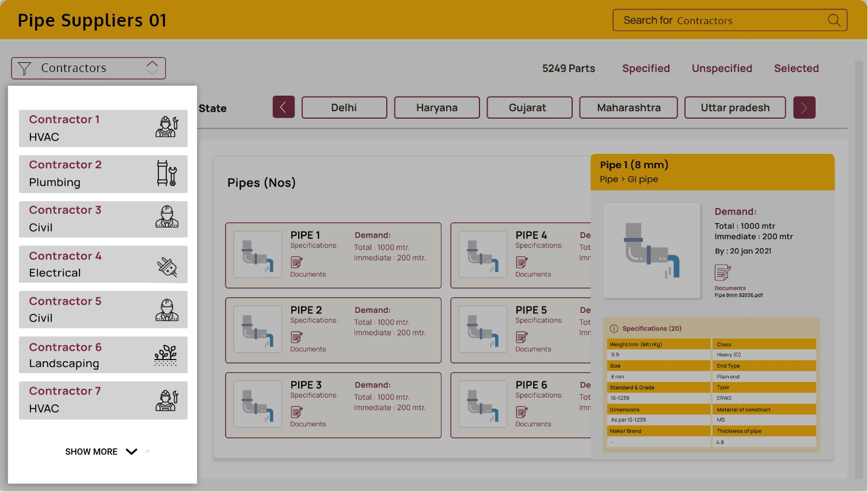The height and width of the screenshot is (492, 868).
Task: Open PIPE 3 Specifications link
Action: (314, 395)
